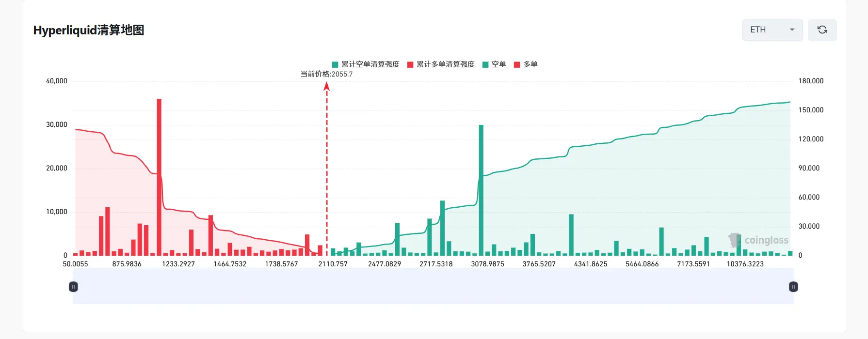Toggle the 多单 legend series

[526, 64]
